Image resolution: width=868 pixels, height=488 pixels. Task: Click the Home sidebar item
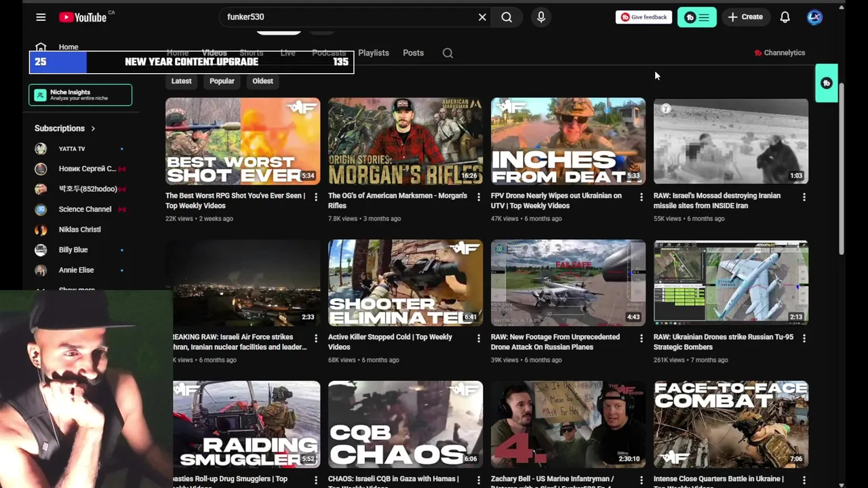(x=68, y=47)
